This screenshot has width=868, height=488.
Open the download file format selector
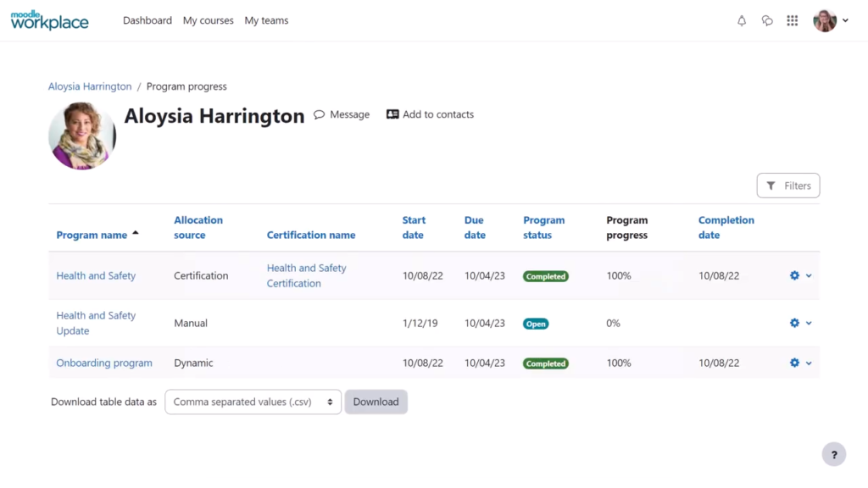coord(253,402)
